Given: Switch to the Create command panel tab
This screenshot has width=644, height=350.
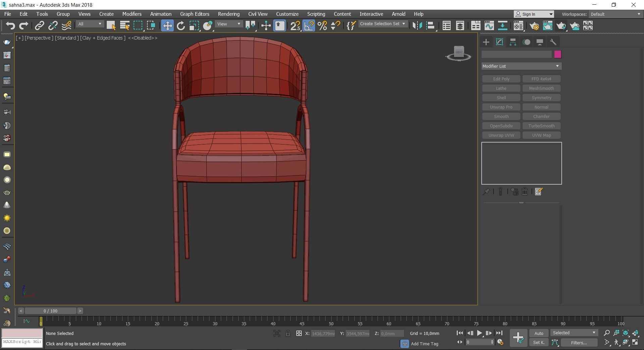Looking at the screenshot, I should 486,42.
